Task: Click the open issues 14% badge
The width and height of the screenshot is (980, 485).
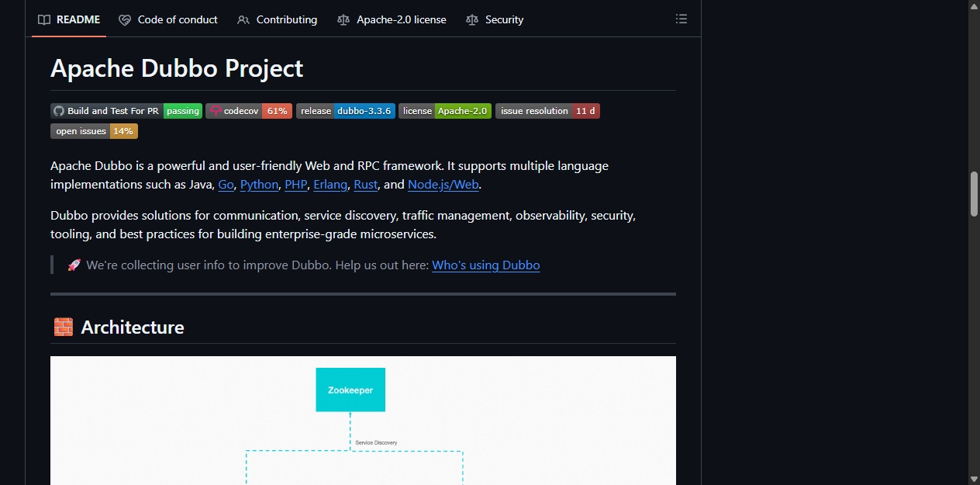Action: click(x=94, y=131)
